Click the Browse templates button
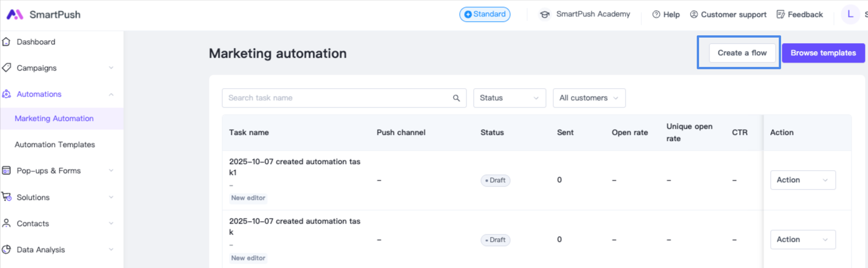 [823, 53]
